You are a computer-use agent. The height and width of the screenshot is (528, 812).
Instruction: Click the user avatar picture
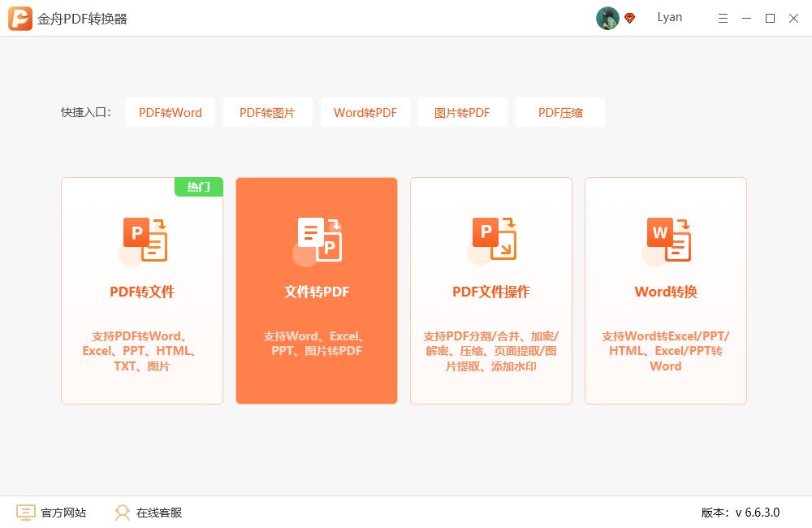tap(606, 17)
